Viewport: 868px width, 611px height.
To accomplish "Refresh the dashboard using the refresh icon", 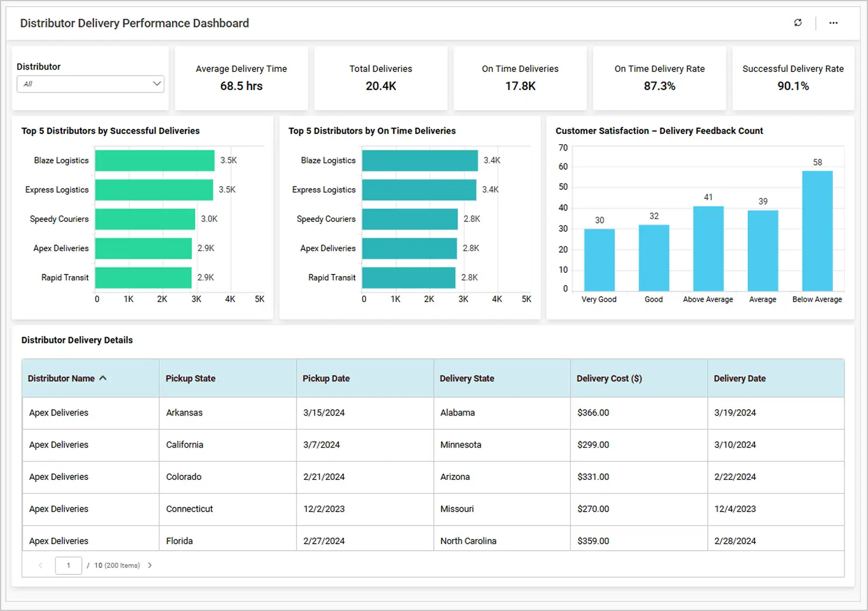I will pyautogui.click(x=798, y=23).
